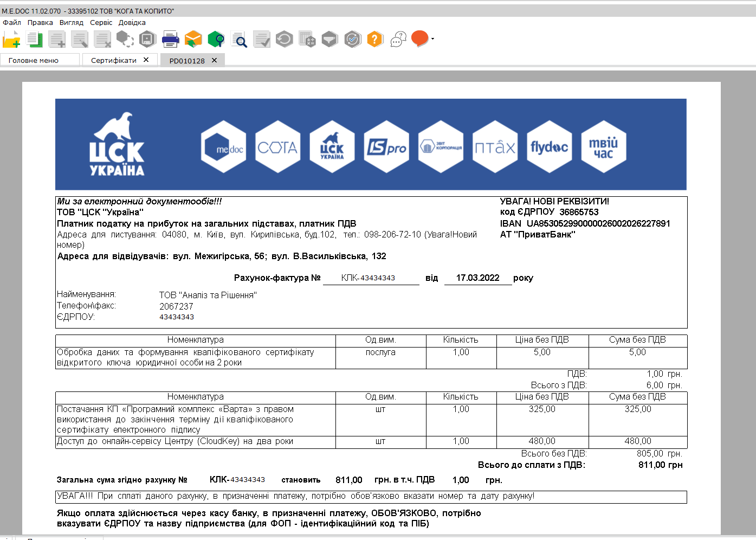Screen dimensions: 756x540
Task: Click the greyed-out add row icon
Action: click(57, 40)
